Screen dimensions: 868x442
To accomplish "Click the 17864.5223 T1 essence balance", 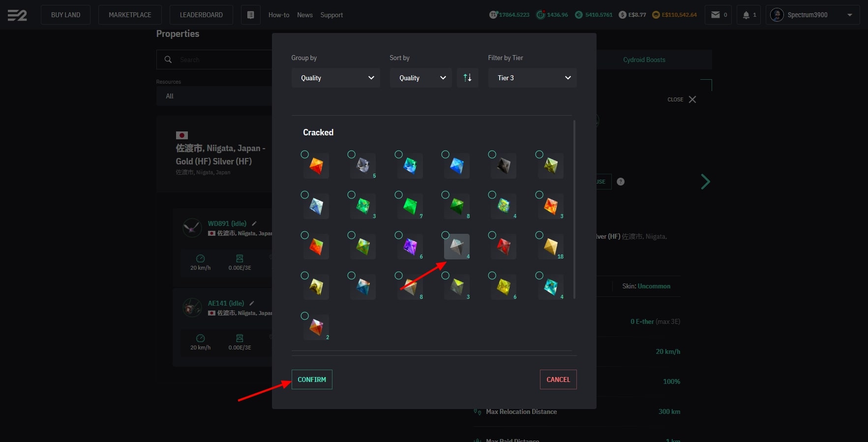I will coord(509,15).
